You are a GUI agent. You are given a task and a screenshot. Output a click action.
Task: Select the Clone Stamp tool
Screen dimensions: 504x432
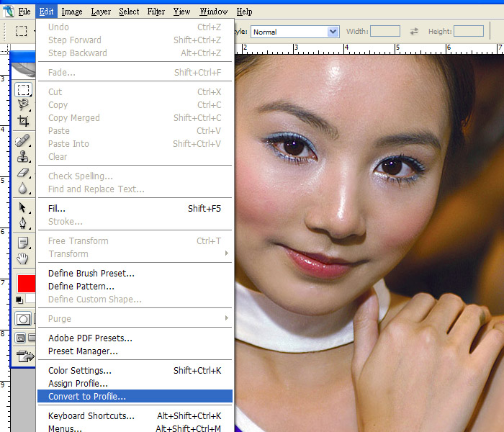pyautogui.click(x=24, y=156)
